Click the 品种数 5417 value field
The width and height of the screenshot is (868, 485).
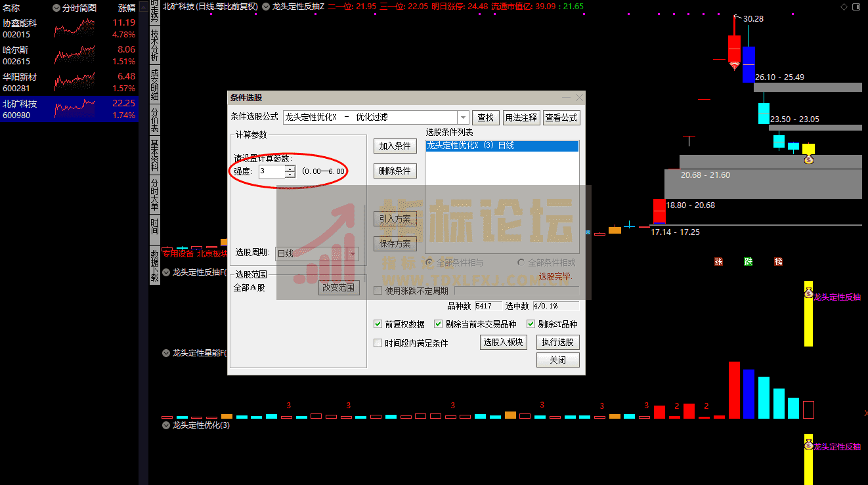(488, 306)
